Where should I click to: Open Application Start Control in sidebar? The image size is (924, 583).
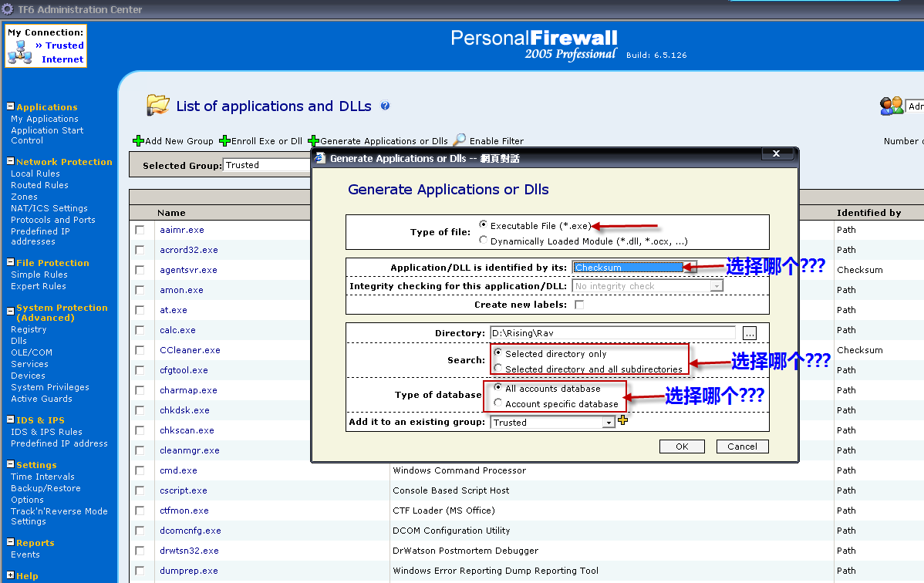47,136
